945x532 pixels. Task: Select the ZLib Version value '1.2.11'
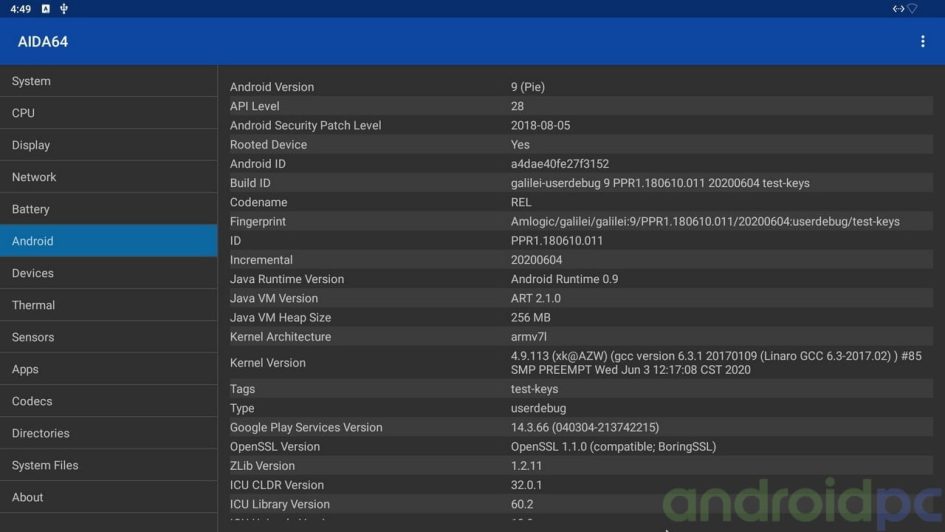526,466
